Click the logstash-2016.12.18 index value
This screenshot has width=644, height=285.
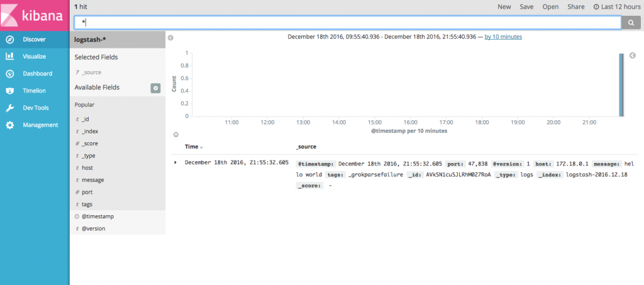coord(596,174)
